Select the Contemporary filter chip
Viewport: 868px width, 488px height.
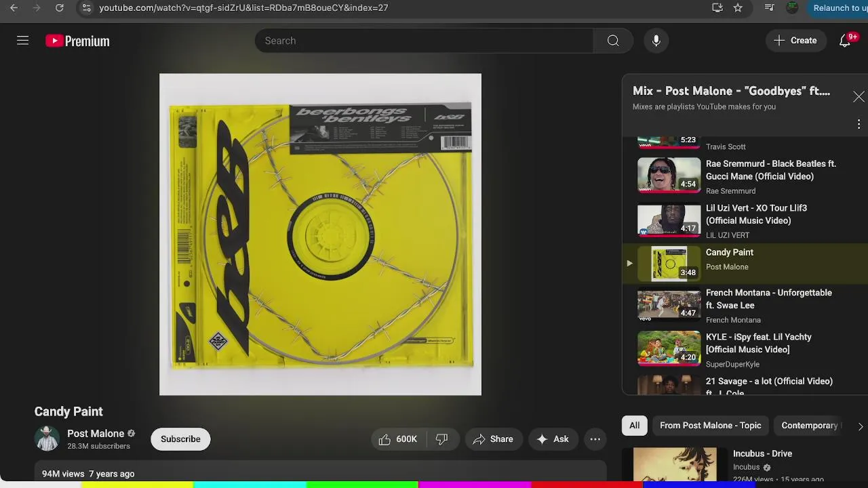(x=810, y=426)
